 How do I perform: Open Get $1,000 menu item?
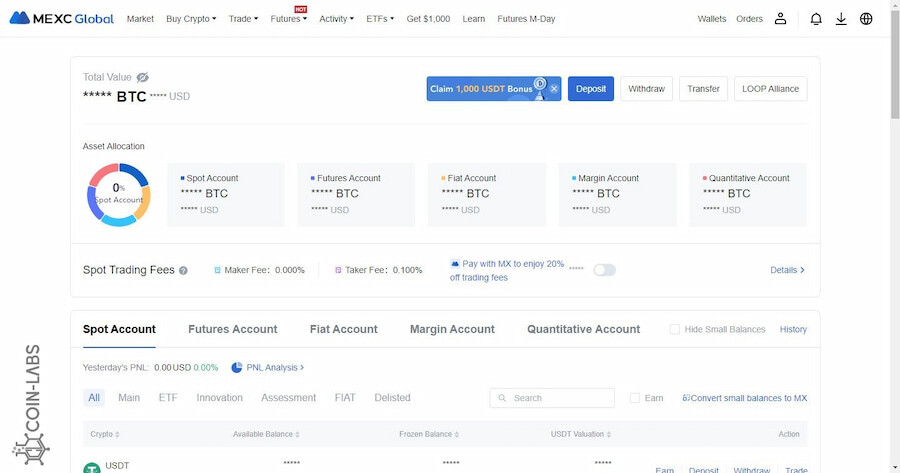(x=428, y=18)
